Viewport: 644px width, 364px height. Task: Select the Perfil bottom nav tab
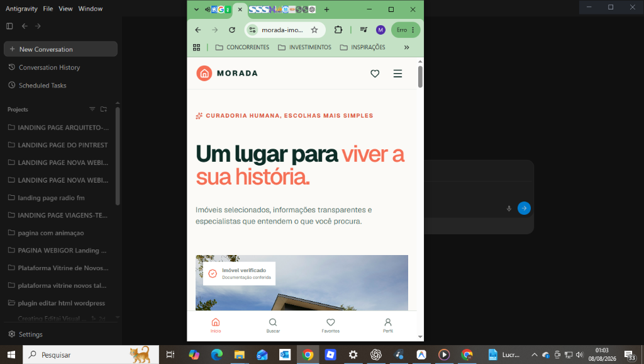(x=387, y=326)
